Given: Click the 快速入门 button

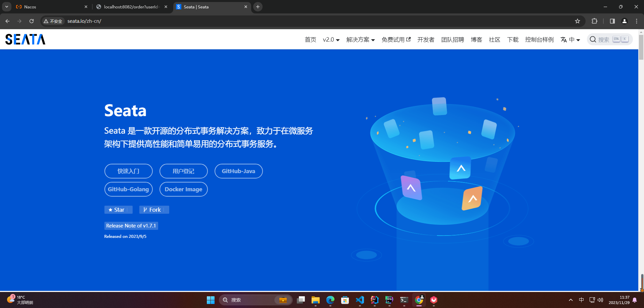Looking at the screenshot, I should tap(129, 171).
